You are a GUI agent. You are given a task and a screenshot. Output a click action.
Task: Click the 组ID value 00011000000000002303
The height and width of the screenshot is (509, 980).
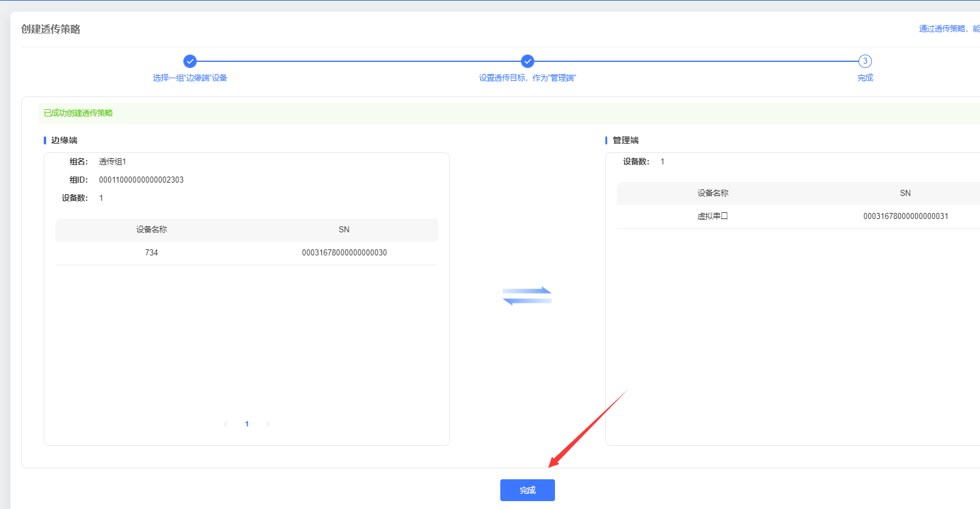pyautogui.click(x=141, y=180)
